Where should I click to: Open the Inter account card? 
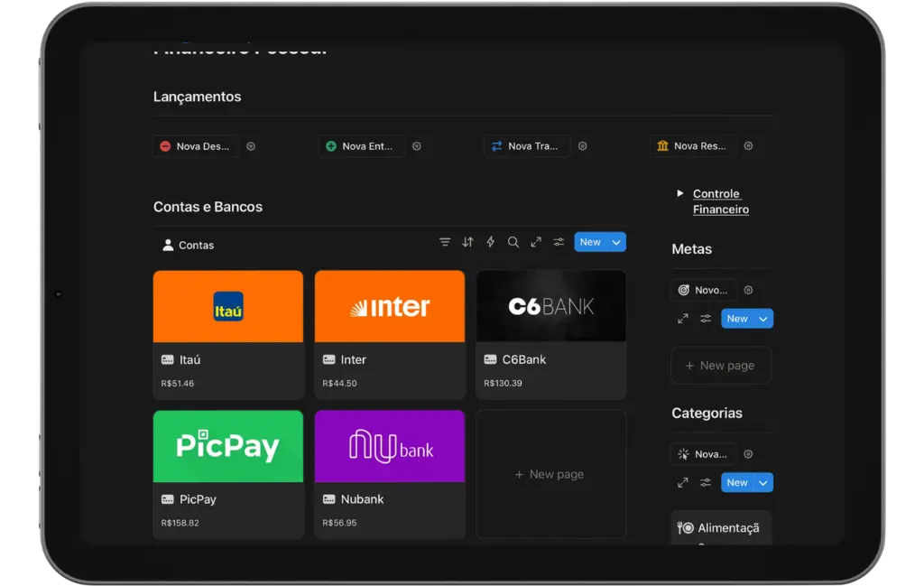[x=390, y=335]
